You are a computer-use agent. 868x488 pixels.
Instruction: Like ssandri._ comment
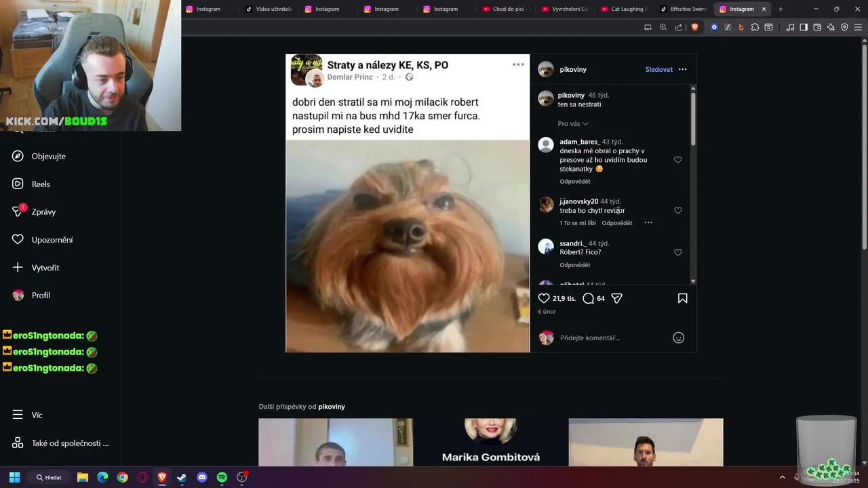click(678, 252)
